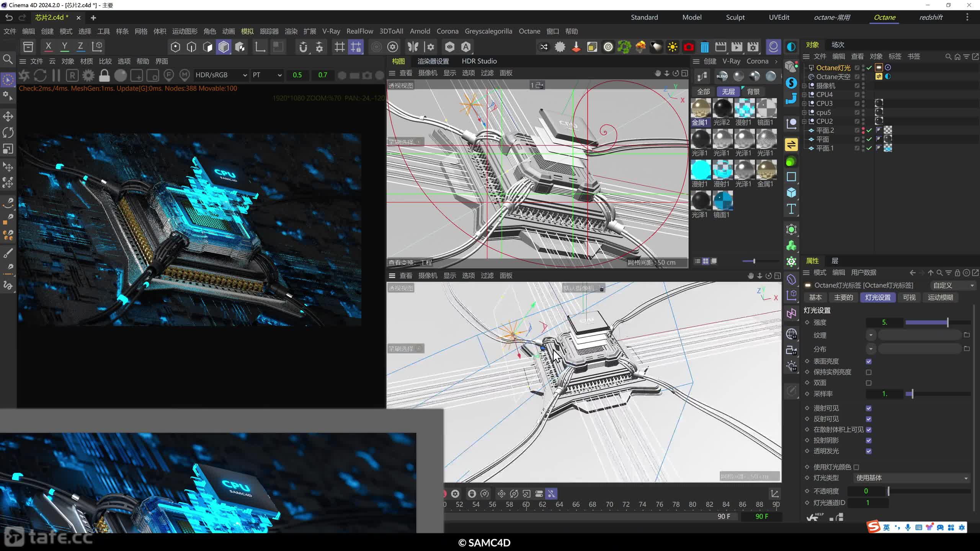The width and height of the screenshot is (980, 551).
Task: Toggle the 反射可见 checkbox
Action: point(869,419)
